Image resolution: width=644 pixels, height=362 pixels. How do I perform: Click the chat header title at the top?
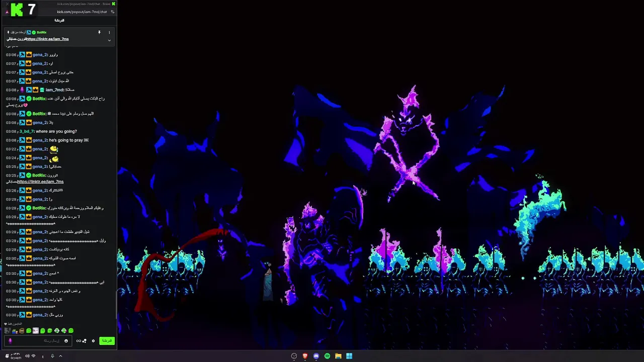click(59, 20)
